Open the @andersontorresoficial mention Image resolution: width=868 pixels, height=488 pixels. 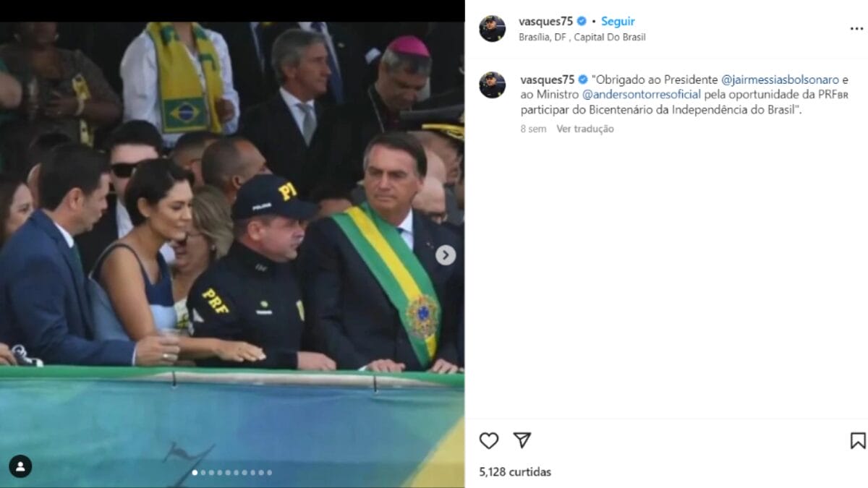click(642, 95)
